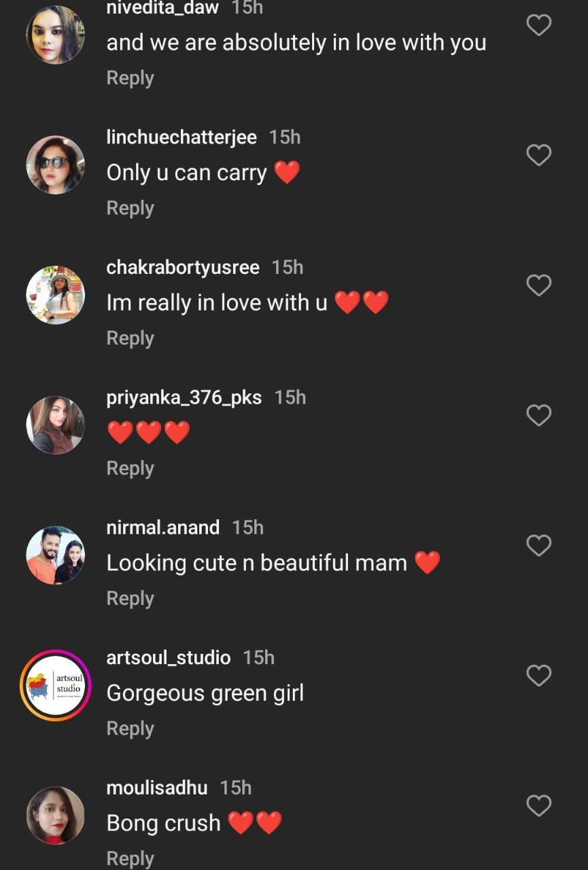This screenshot has width=588, height=870.
Task: Open chakrabortyusree username profile link
Action: click(183, 267)
